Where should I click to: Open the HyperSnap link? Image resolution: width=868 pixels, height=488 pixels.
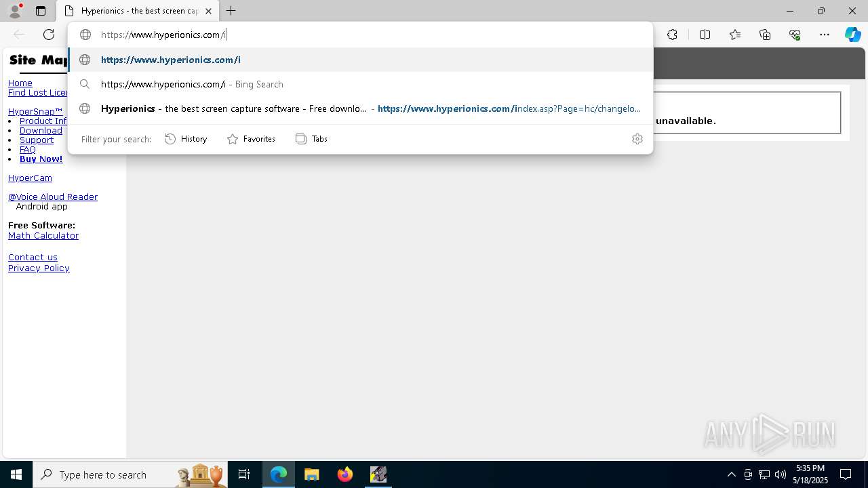35,111
